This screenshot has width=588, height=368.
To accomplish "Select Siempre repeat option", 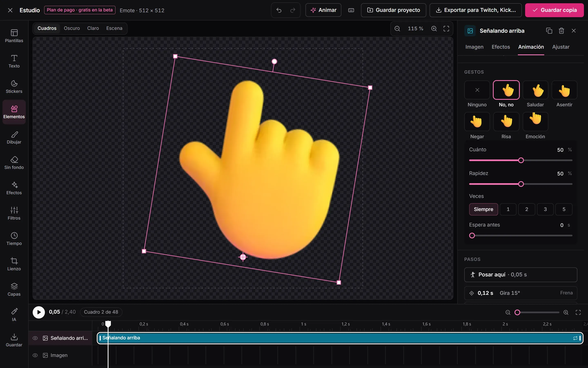I will tap(483, 209).
